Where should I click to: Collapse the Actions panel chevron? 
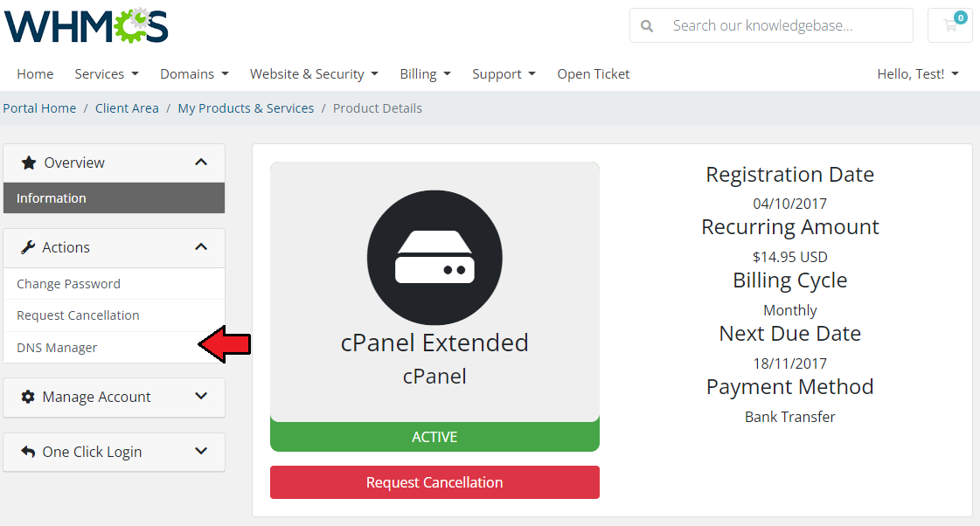tap(200, 246)
